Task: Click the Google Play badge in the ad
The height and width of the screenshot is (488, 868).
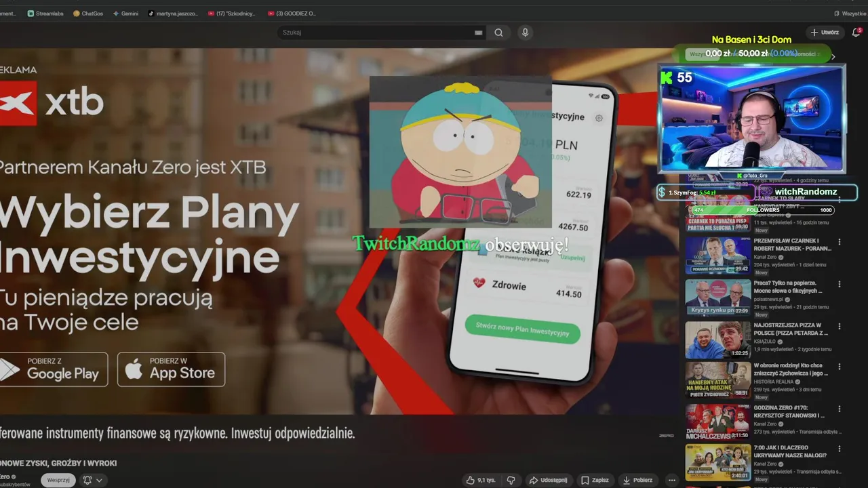Action: 53,369
